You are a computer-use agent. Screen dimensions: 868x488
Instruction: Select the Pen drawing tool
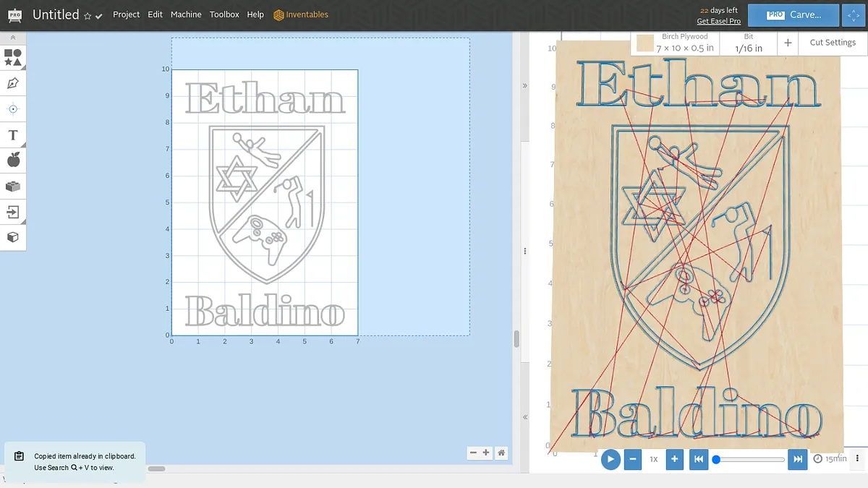13,83
